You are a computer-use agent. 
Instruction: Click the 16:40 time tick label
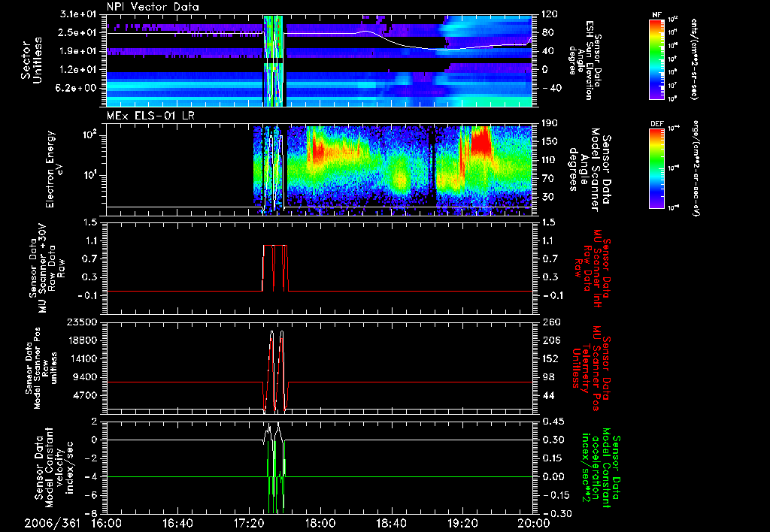tap(178, 523)
